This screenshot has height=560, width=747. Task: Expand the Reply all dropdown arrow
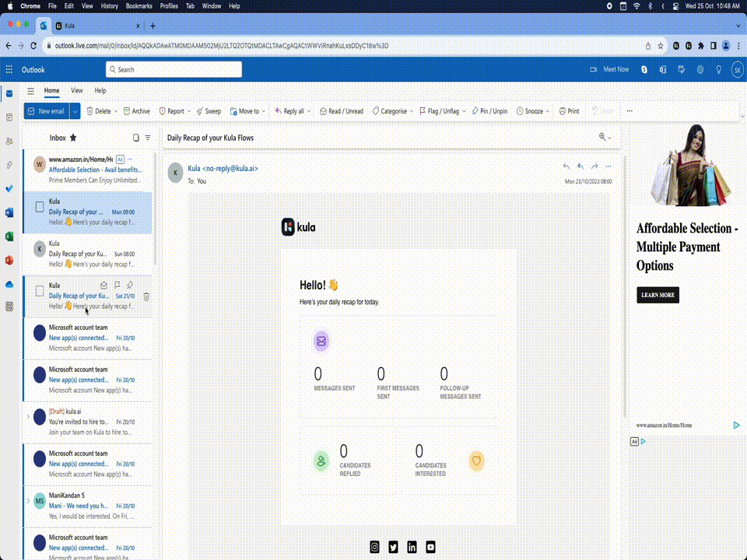pyautogui.click(x=309, y=111)
